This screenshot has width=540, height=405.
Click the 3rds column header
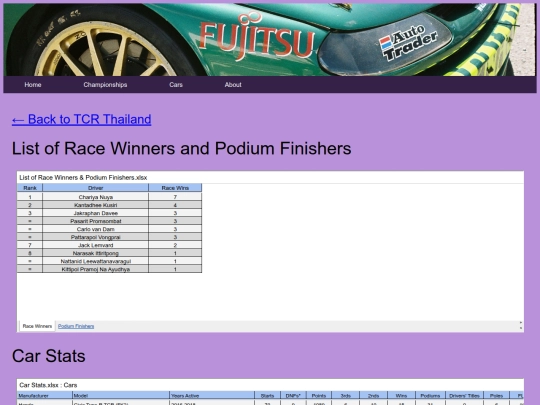pyautogui.click(x=345, y=396)
